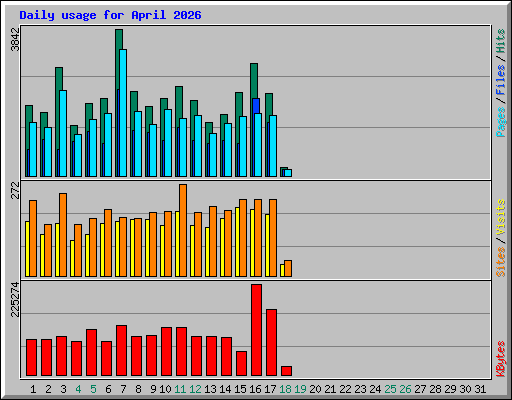This screenshot has width=512, height=400.
Task: Select day 22 on the date axis
Action: [x=345, y=389]
